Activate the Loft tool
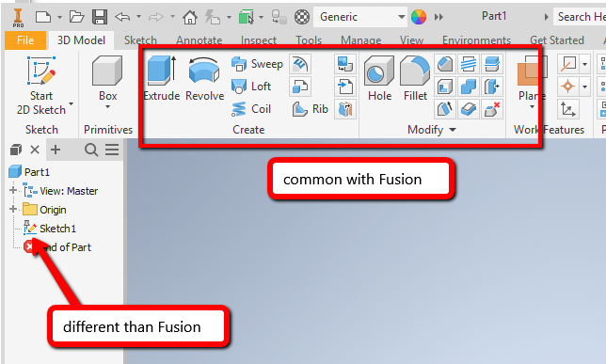The image size is (606, 364). point(251,87)
